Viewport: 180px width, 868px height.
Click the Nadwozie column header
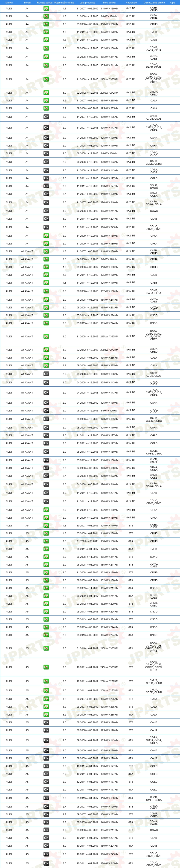(x=131, y=2)
